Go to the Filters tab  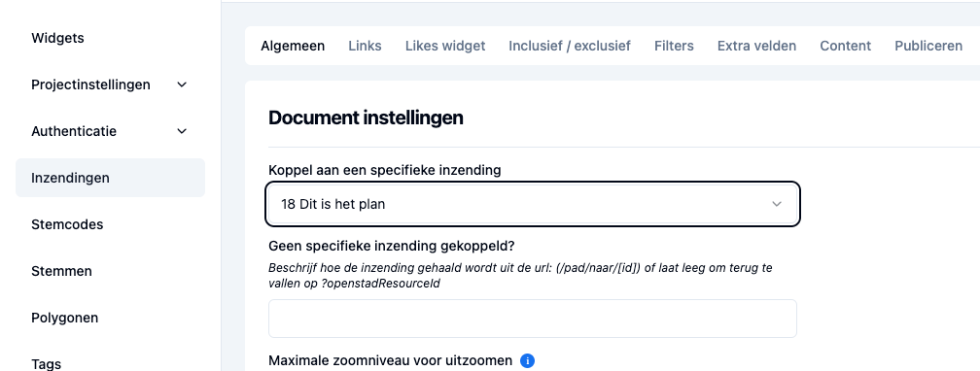pos(674,46)
